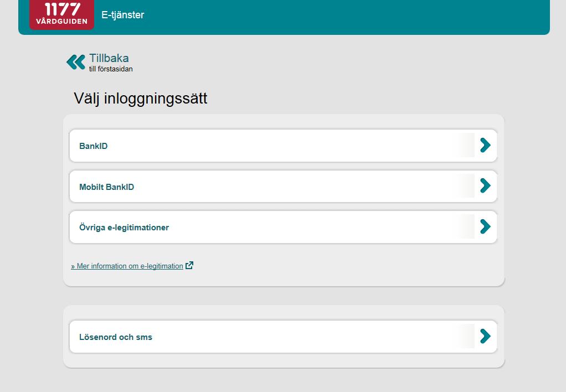Screen dimensions: 566x392
Task: Click the arrow chevron on the BankID row
Action: coord(485,145)
